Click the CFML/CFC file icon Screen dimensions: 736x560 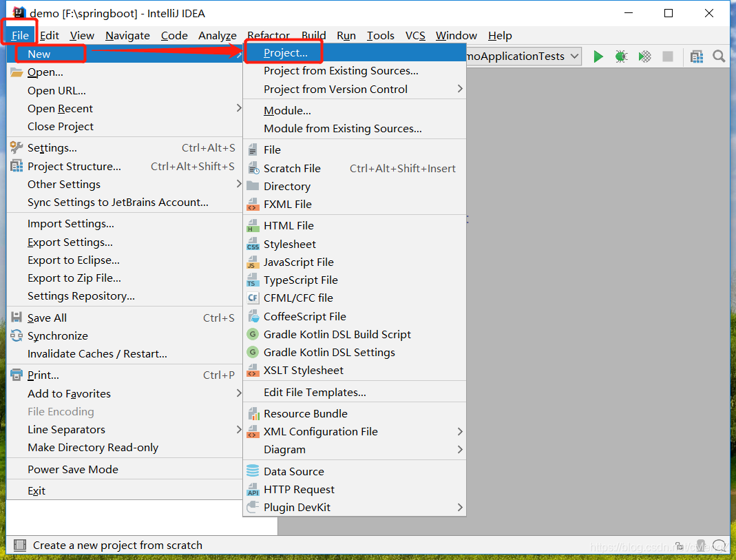253,298
